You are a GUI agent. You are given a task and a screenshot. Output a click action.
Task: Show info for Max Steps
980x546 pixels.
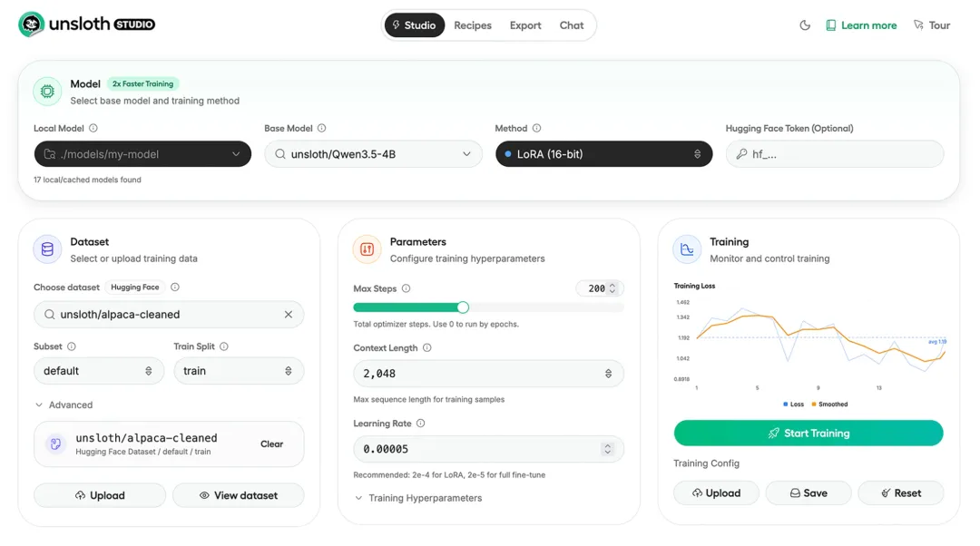(407, 288)
